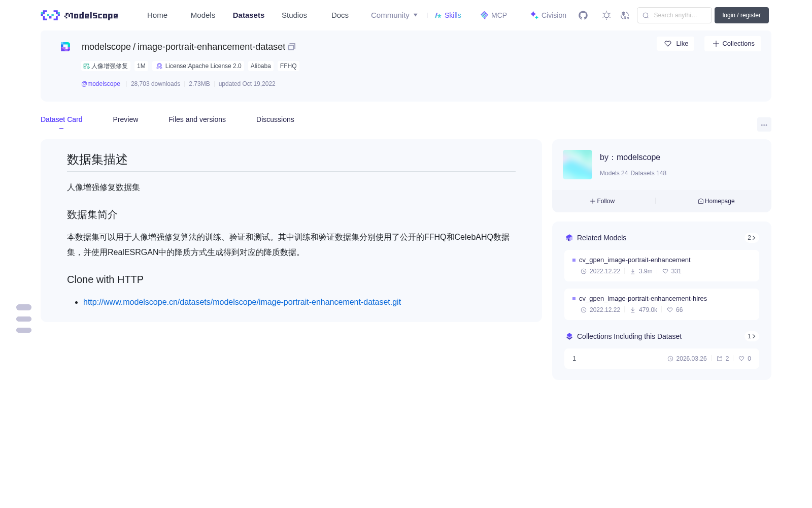The image size is (812, 508).
Task: Open the Civision link
Action: 548,15
